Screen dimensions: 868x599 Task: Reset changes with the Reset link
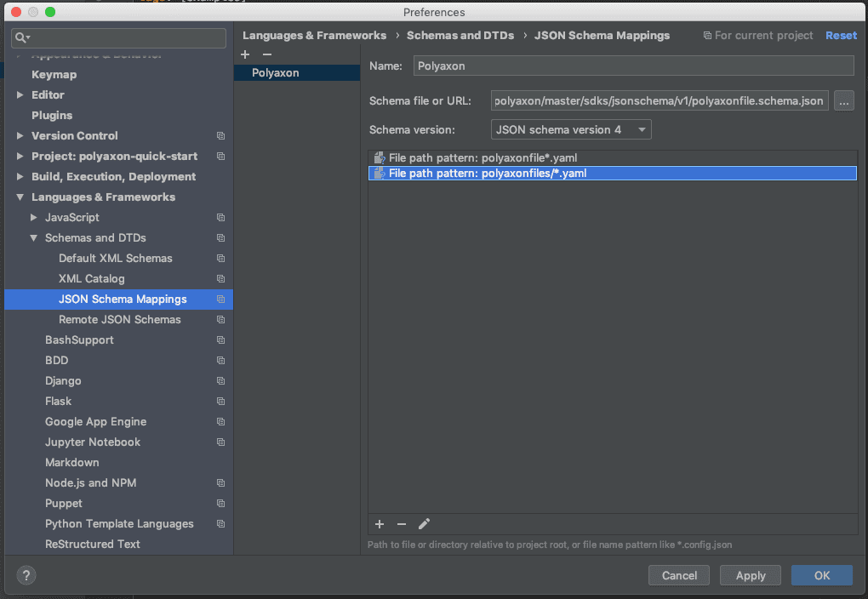pyautogui.click(x=841, y=36)
